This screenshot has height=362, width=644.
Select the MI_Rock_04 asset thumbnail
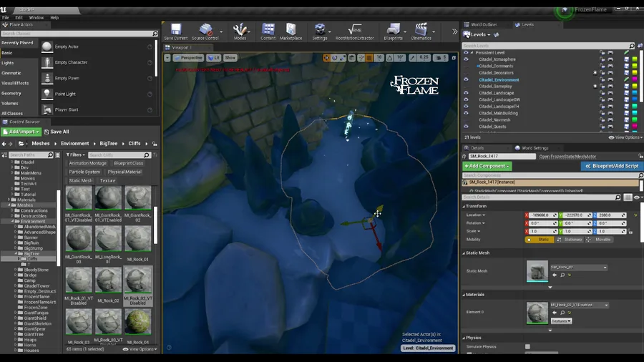(138, 321)
